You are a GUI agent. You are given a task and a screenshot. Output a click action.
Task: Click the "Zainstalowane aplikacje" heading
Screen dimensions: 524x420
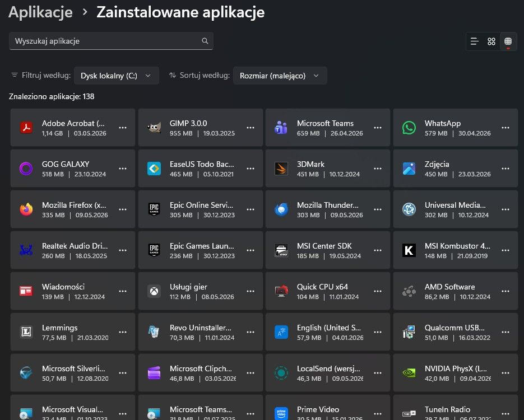pos(180,12)
